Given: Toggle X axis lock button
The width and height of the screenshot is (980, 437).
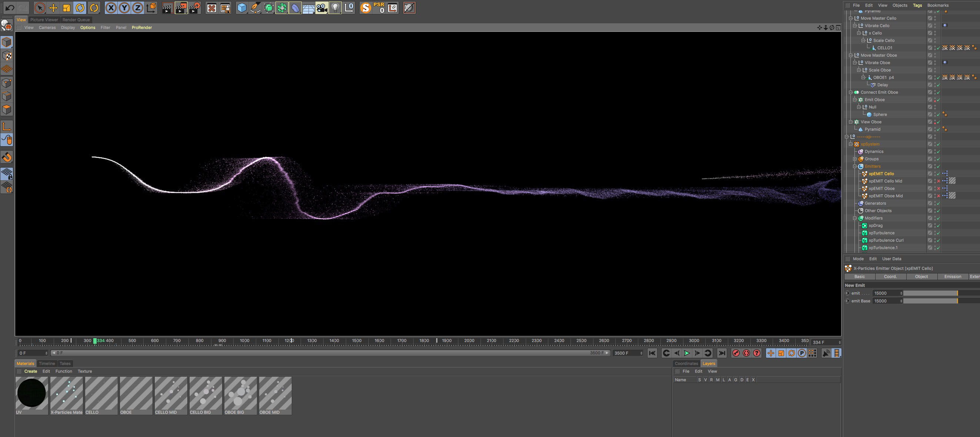Looking at the screenshot, I should 111,8.
